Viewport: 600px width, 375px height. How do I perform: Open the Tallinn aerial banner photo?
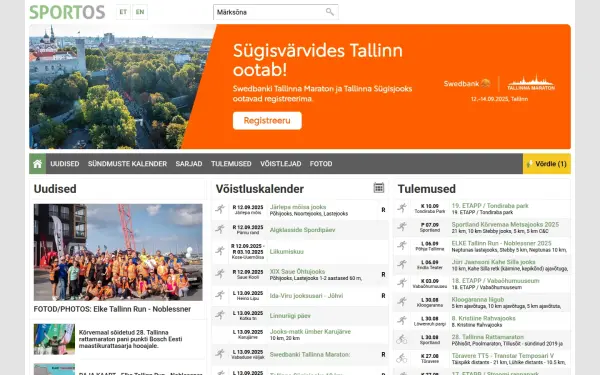pyautogui.click(x=122, y=86)
